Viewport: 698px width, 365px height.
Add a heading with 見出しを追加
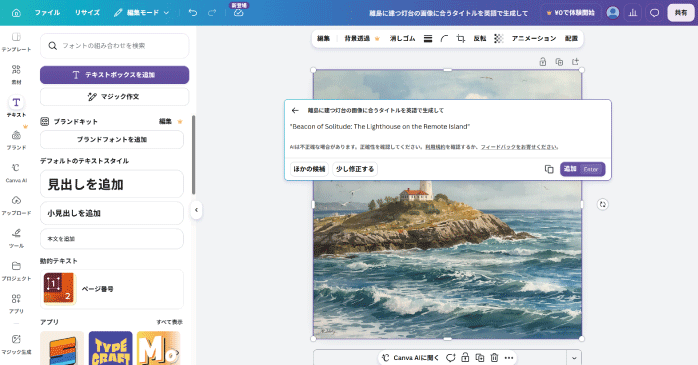tap(112, 184)
